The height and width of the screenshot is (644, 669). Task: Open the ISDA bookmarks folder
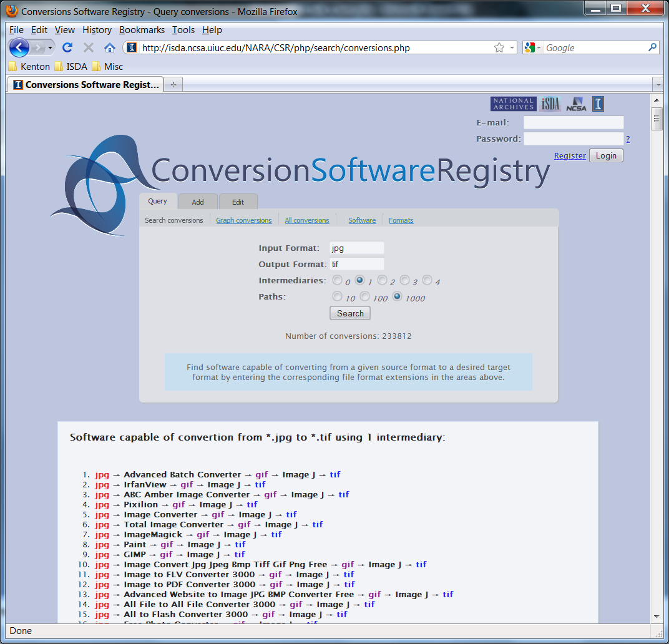71,67
